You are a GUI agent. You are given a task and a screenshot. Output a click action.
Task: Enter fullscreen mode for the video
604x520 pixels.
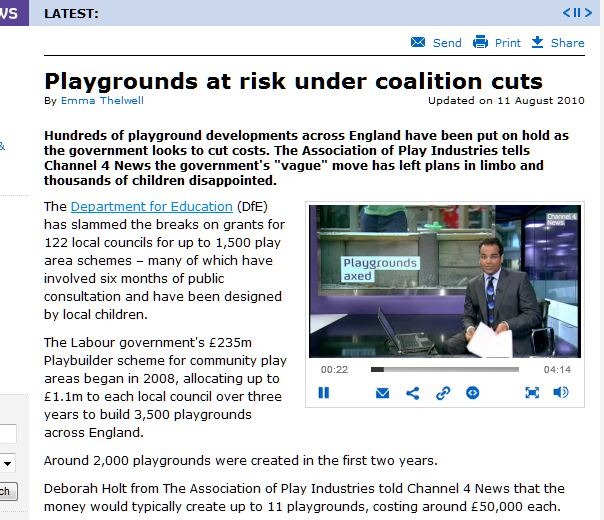click(x=532, y=393)
